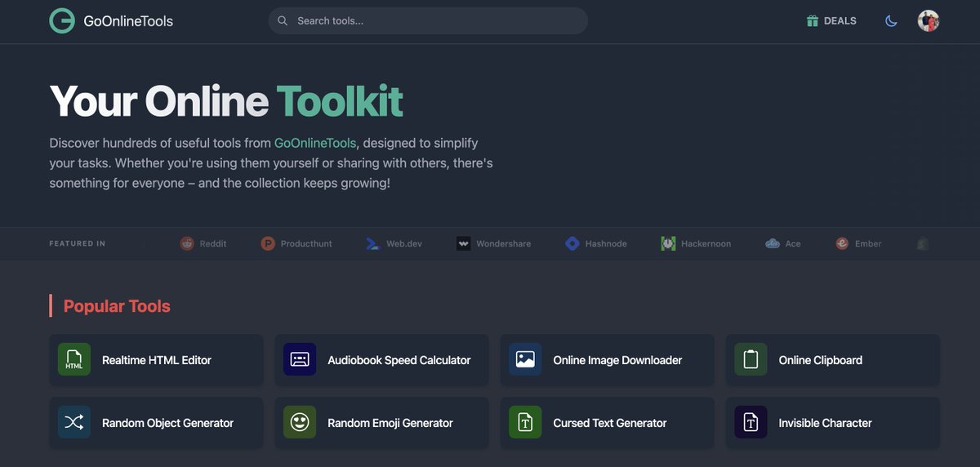Image resolution: width=980 pixels, height=467 pixels.
Task: Launch Cursed Text Generator tool
Action: pos(607,423)
